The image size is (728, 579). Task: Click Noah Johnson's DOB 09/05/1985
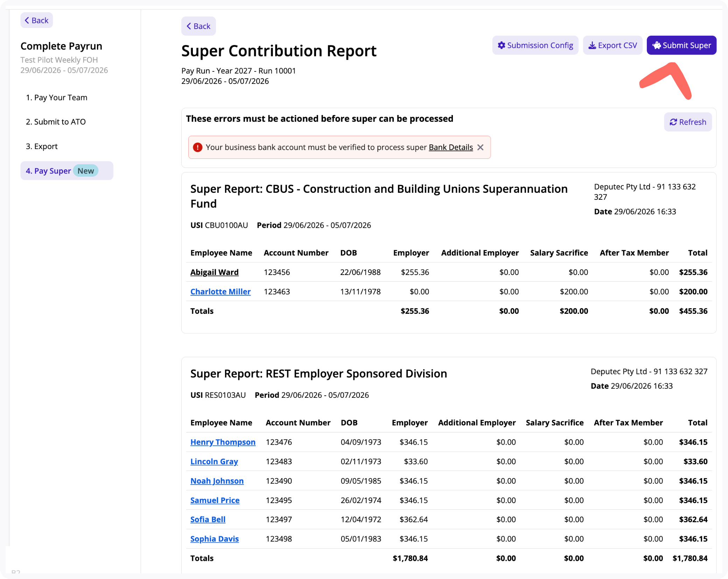coord(361,481)
